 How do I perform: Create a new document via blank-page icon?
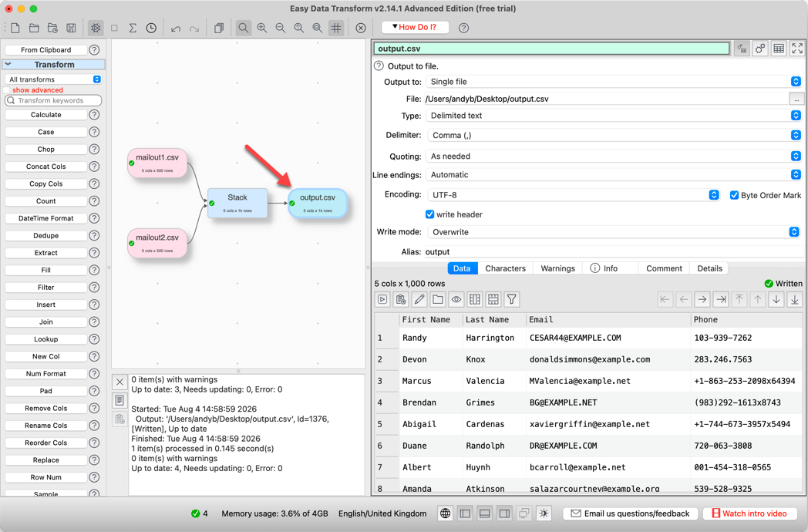[x=15, y=28]
